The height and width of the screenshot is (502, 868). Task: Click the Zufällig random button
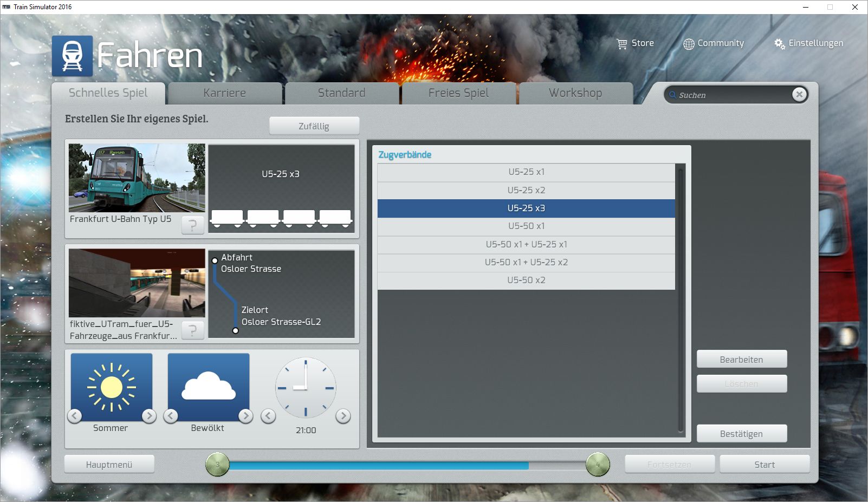click(x=314, y=126)
